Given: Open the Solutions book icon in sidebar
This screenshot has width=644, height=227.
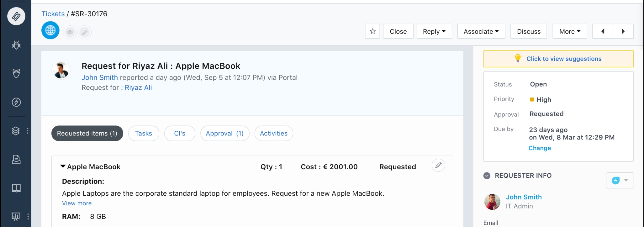Looking at the screenshot, I should click(16, 188).
